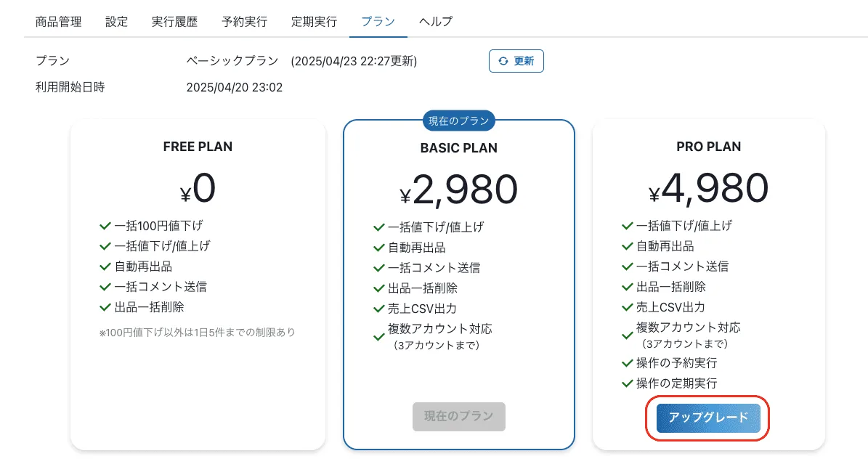The image size is (868, 472).
Task: Click the BASIC PLAN 売上CSV出力 checkmark
Action: (378, 309)
